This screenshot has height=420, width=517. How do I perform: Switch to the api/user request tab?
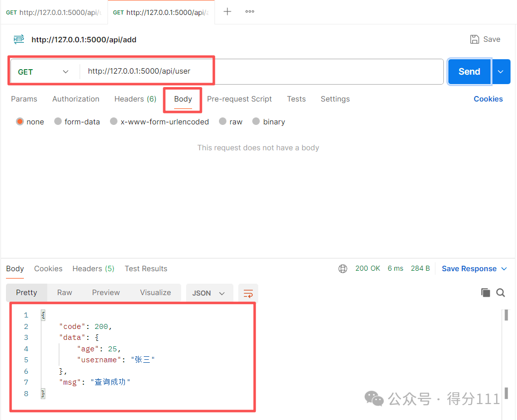(x=54, y=12)
